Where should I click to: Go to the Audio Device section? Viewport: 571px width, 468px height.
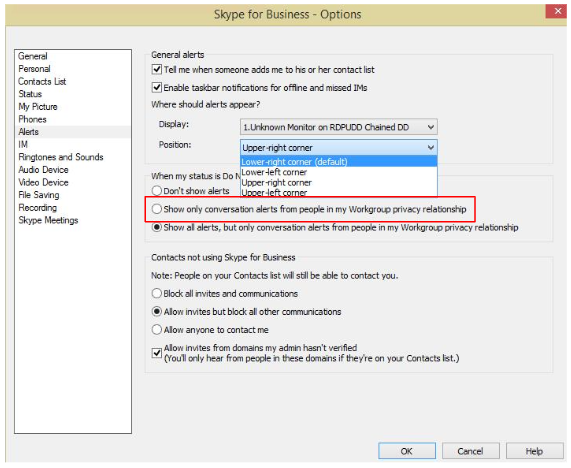[x=43, y=170]
